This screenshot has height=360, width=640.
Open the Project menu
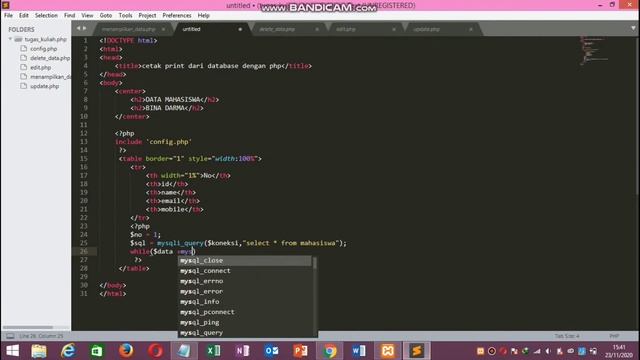[x=147, y=15]
